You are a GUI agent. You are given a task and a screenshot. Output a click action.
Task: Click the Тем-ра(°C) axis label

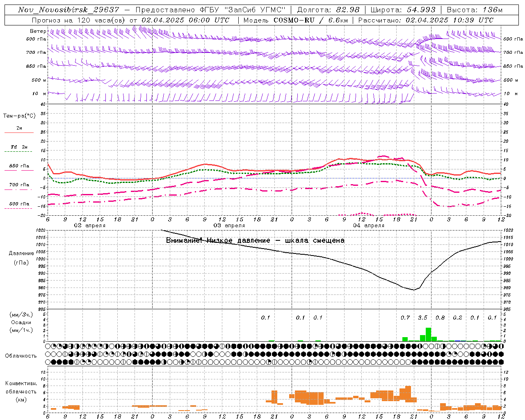point(19,116)
